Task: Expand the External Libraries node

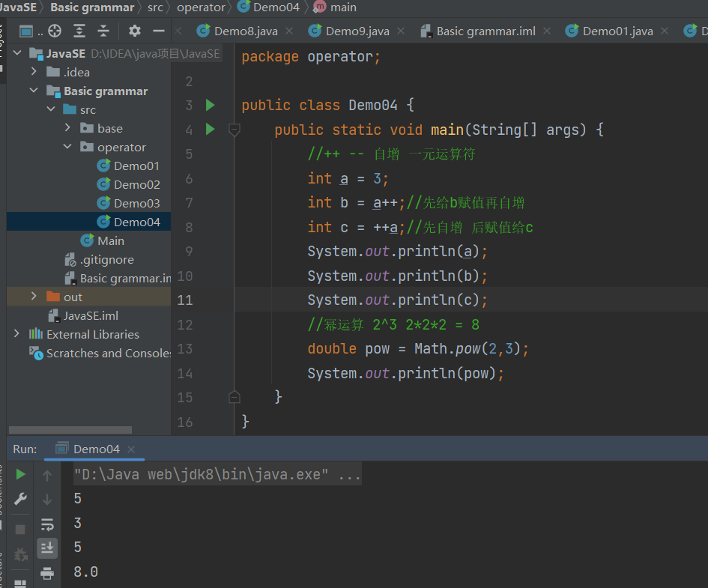Action: coord(17,334)
